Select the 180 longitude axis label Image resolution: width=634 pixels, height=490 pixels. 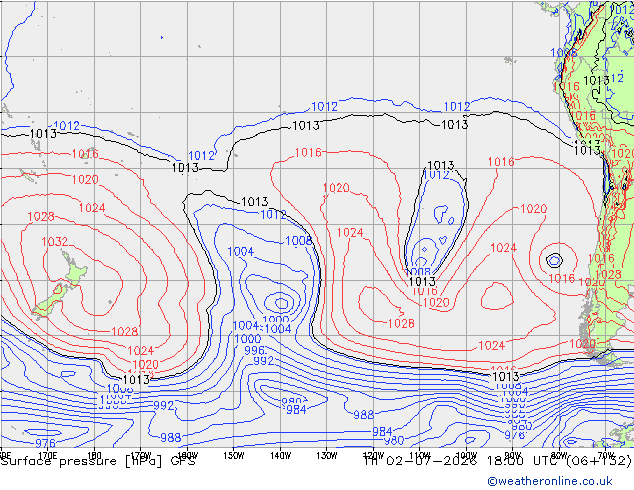coord(94,456)
